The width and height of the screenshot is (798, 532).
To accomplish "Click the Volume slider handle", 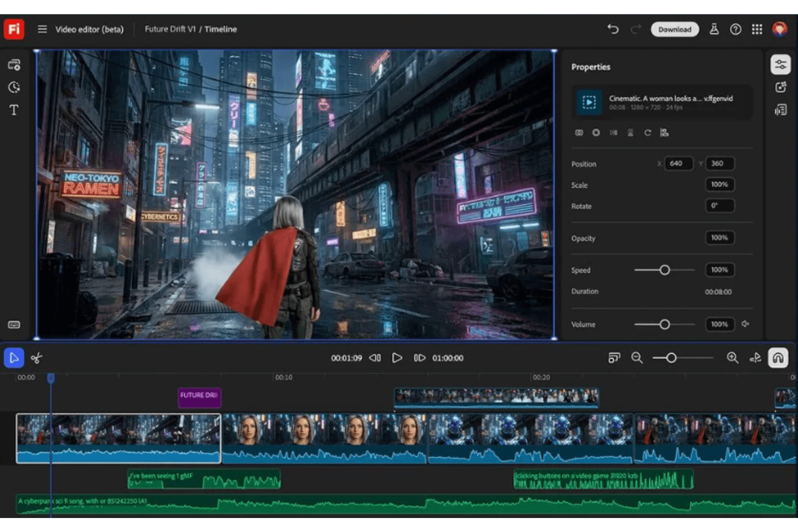I will point(665,324).
